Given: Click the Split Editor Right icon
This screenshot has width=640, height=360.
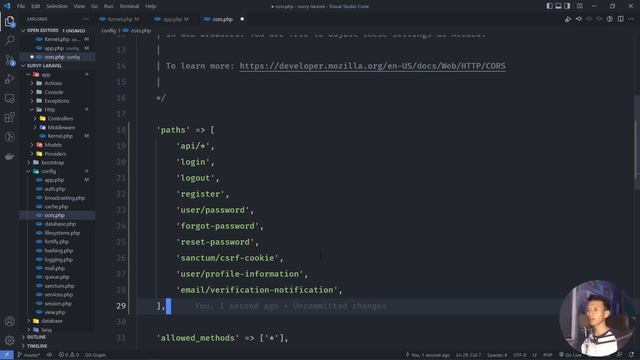Looking at the screenshot, I should tap(620, 19).
